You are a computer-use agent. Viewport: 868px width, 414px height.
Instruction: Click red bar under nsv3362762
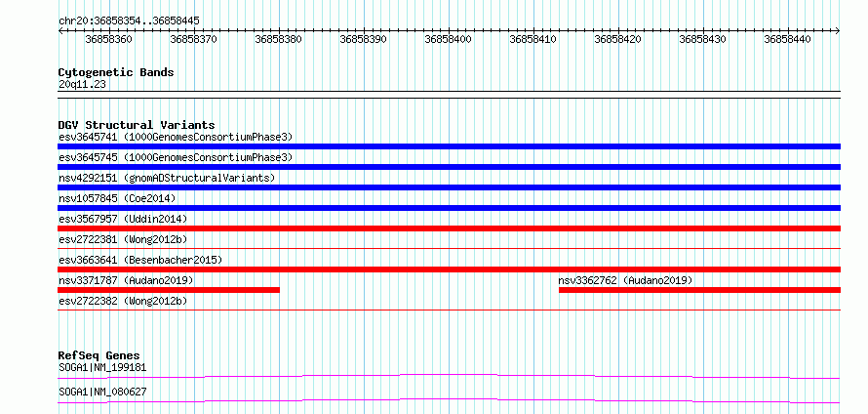pyautogui.click(x=699, y=290)
